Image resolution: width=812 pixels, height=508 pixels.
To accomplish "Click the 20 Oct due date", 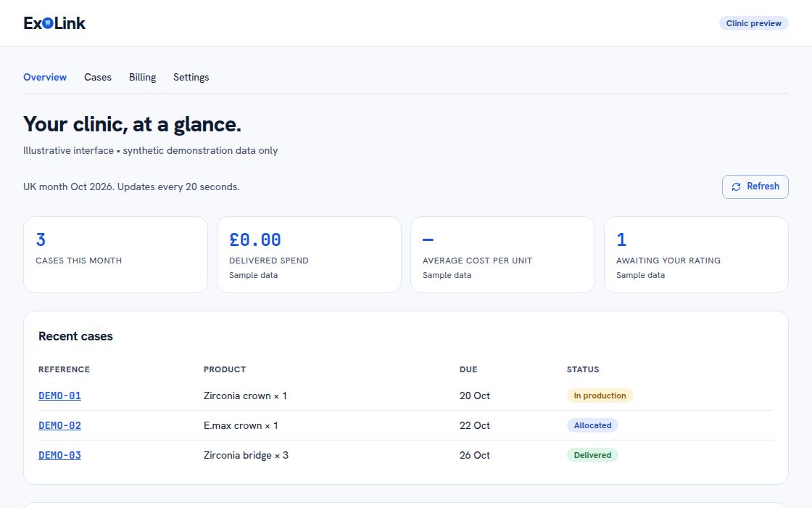I will tap(474, 396).
